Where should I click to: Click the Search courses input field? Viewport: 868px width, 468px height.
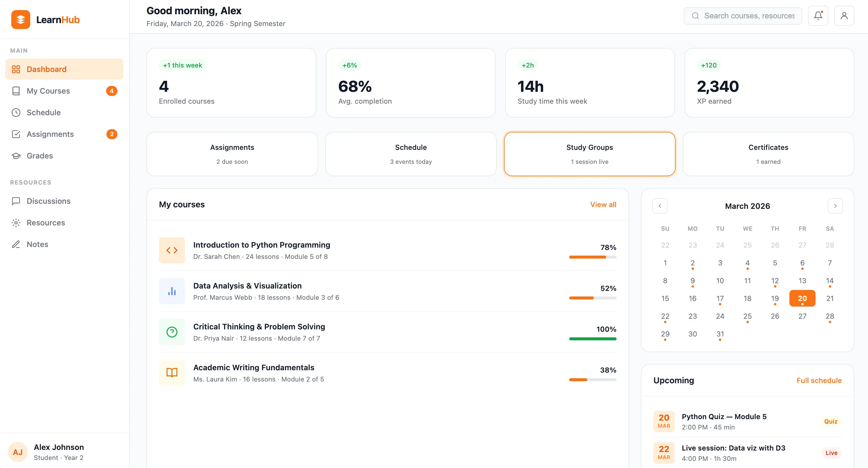pyautogui.click(x=743, y=15)
